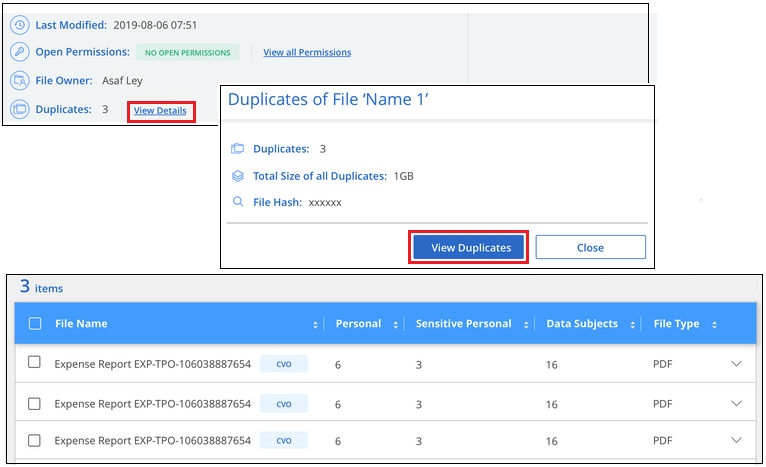Click the File Hash magnifier icon
The height and width of the screenshot is (467, 766).
point(238,202)
